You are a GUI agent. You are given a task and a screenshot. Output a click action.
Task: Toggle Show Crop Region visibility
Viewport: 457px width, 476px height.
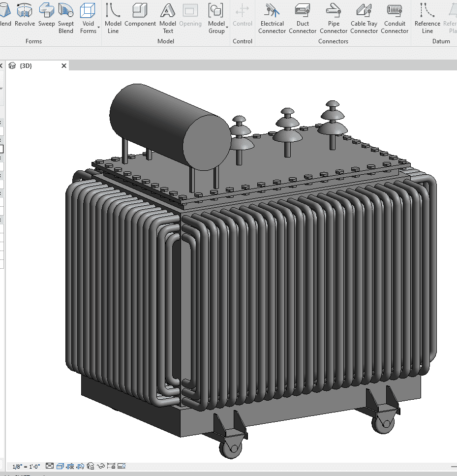click(x=80, y=466)
